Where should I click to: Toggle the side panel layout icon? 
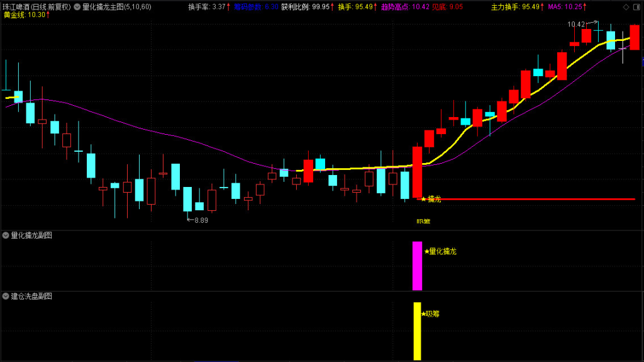pos(636,7)
